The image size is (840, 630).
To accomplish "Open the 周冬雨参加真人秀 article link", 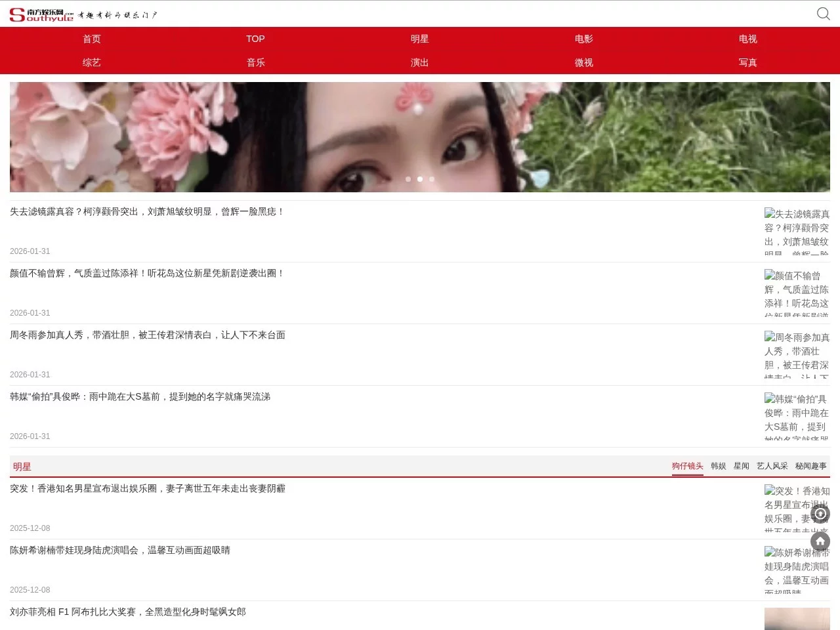I will (x=148, y=335).
